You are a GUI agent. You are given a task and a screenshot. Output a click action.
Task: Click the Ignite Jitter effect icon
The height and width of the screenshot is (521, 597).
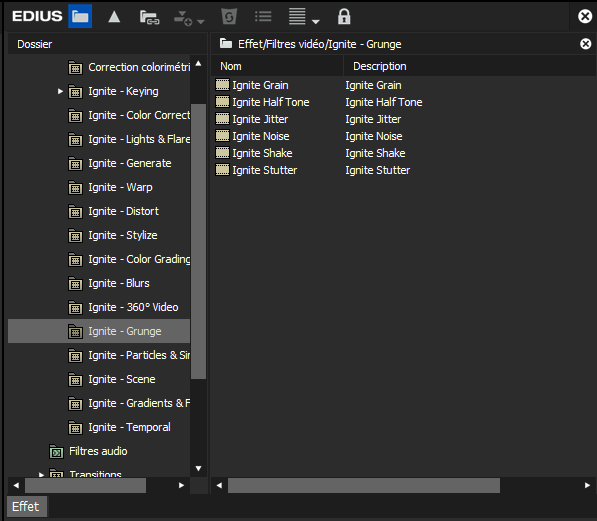pos(222,119)
